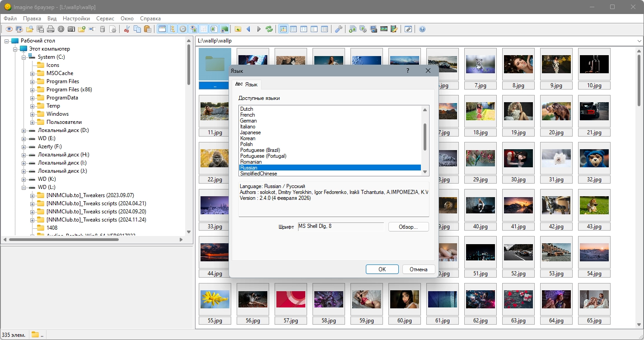Select the Язык tab in dialog
The image size is (644, 340).
coord(247,85)
